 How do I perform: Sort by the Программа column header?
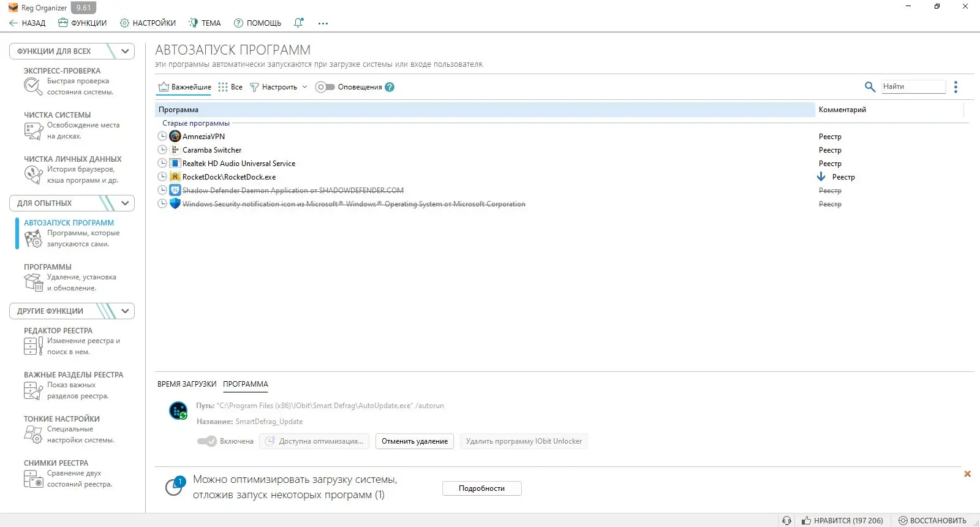(x=484, y=110)
